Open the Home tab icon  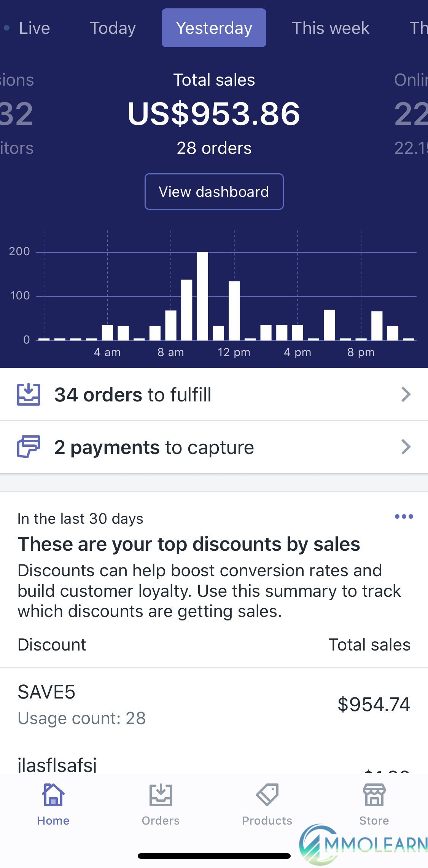53,794
